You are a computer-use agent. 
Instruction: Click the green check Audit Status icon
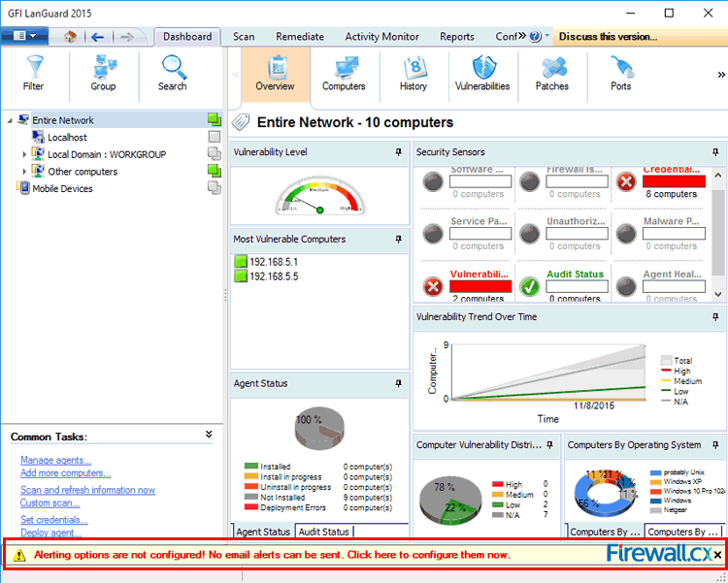pos(529,286)
